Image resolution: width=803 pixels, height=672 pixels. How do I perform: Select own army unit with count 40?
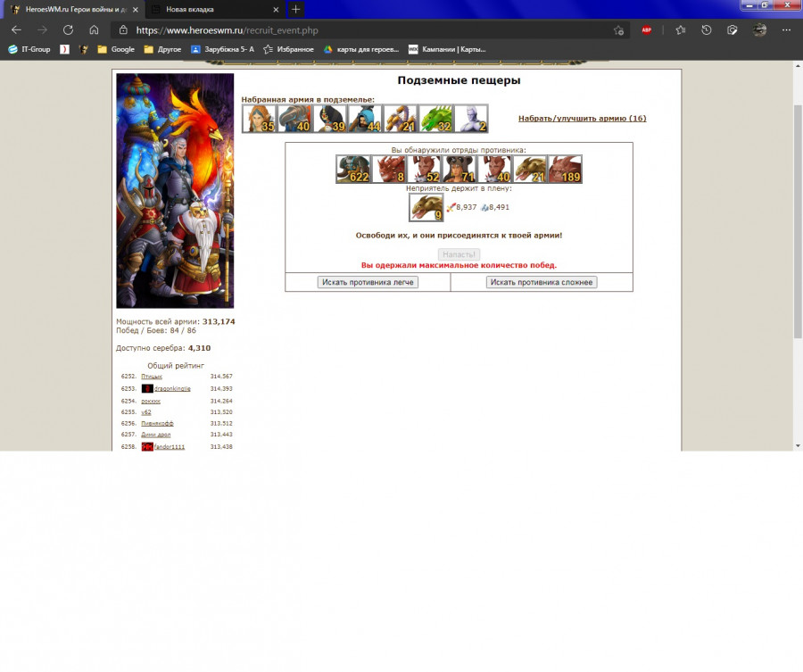(x=294, y=119)
